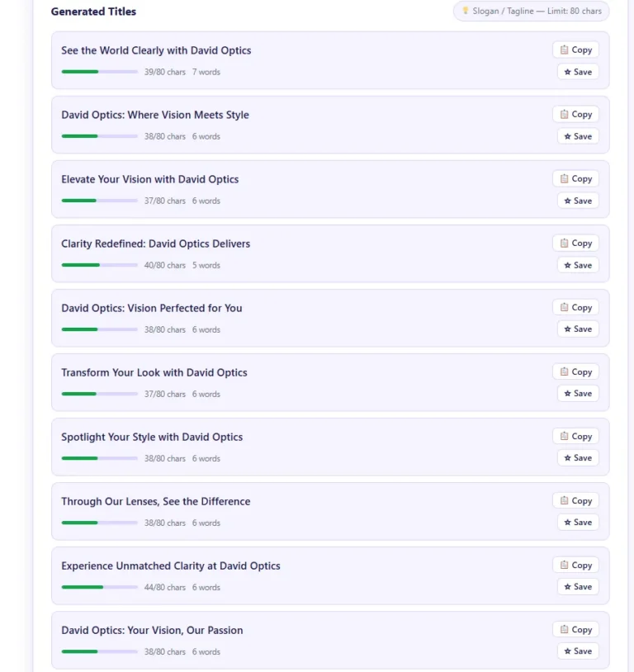Save 'Through Our Lenses, See the Difference'
The height and width of the screenshot is (672, 634).
[x=578, y=523]
